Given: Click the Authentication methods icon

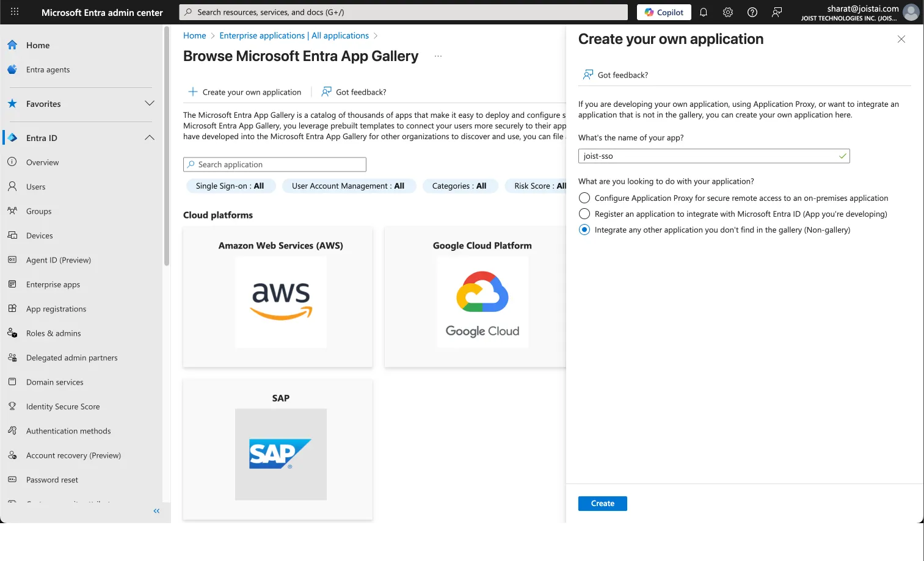Looking at the screenshot, I should [x=12, y=430].
